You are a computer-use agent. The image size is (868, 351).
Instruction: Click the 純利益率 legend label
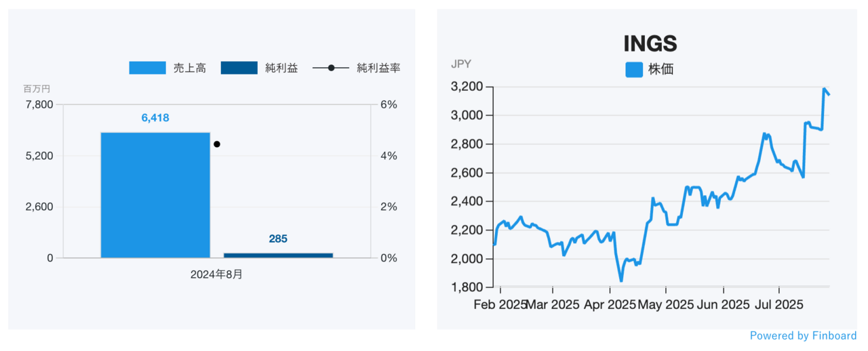(x=378, y=68)
